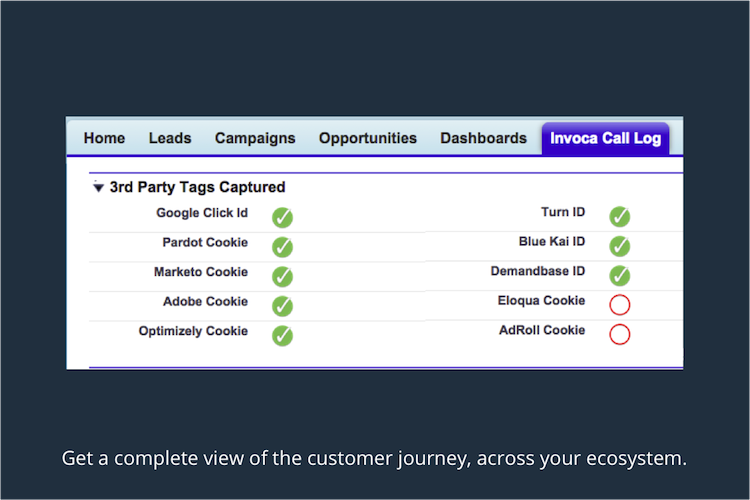
Task: Toggle the empty AdRoll Cookie circle
Action: [620, 334]
